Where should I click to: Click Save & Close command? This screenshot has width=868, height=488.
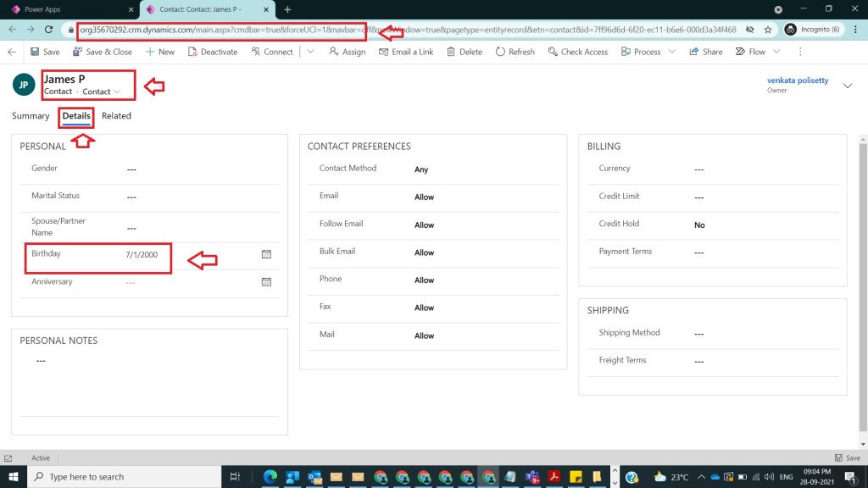point(103,52)
